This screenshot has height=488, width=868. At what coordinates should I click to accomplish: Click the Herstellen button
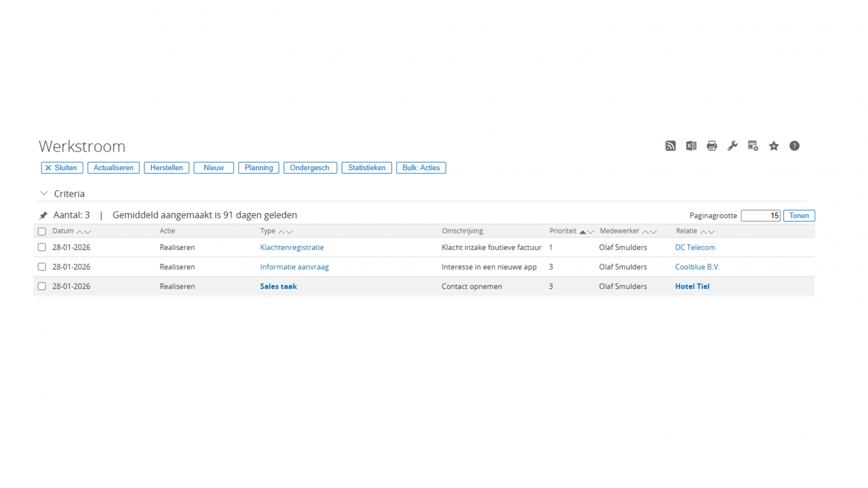[x=166, y=168]
